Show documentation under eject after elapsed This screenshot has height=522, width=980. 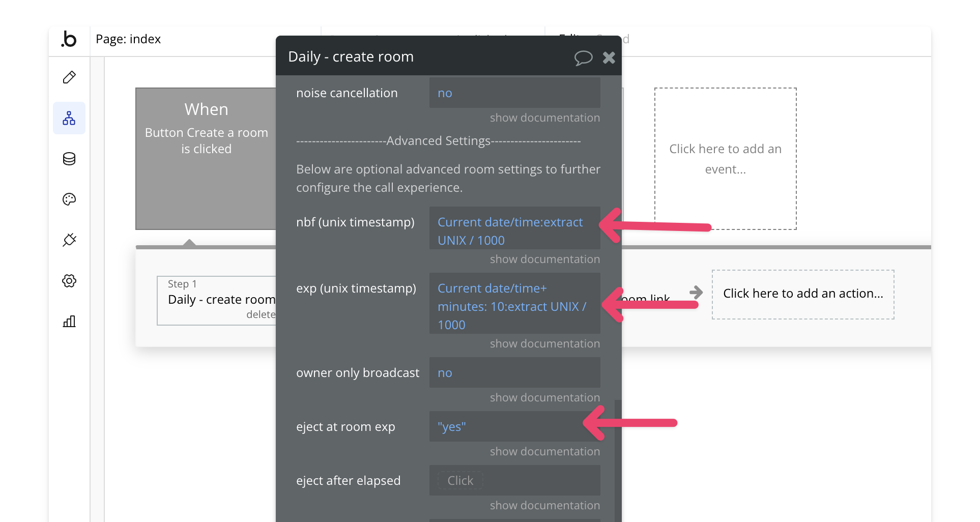[545, 505]
